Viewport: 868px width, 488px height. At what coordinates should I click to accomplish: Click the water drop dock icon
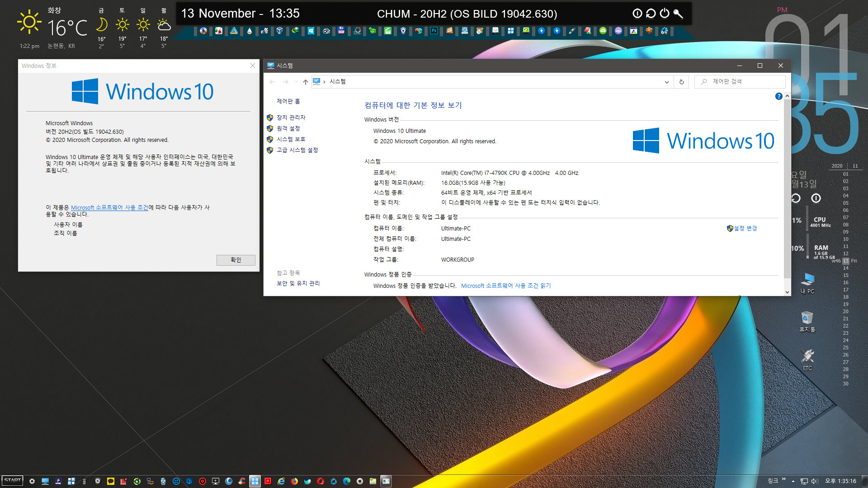click(249, 31)
